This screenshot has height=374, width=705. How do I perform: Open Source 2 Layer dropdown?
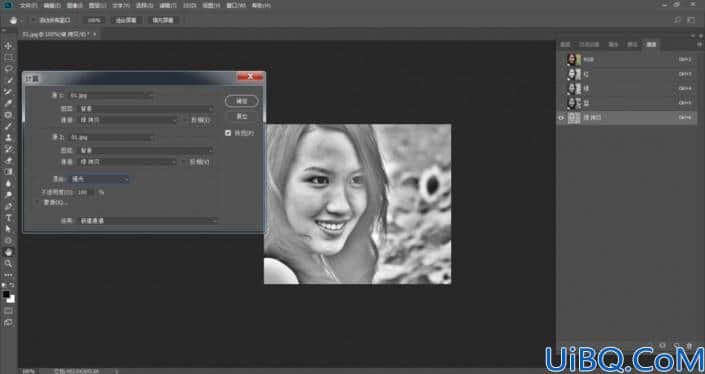[x=146, y=150]
